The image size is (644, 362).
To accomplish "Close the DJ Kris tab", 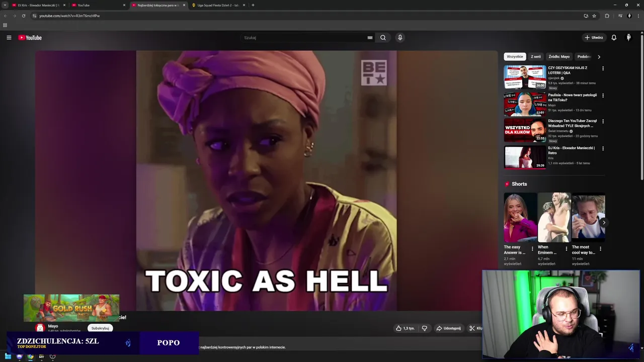I will (x=64, y=5).
